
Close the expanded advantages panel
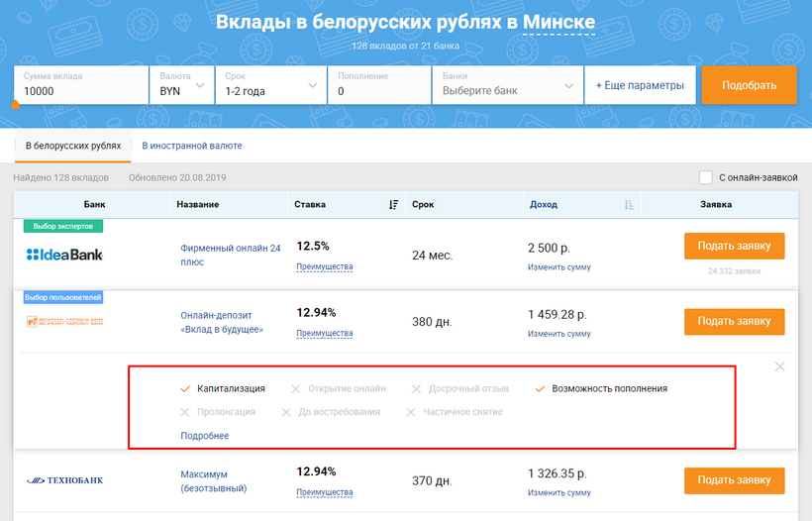(x=779, y=366)
